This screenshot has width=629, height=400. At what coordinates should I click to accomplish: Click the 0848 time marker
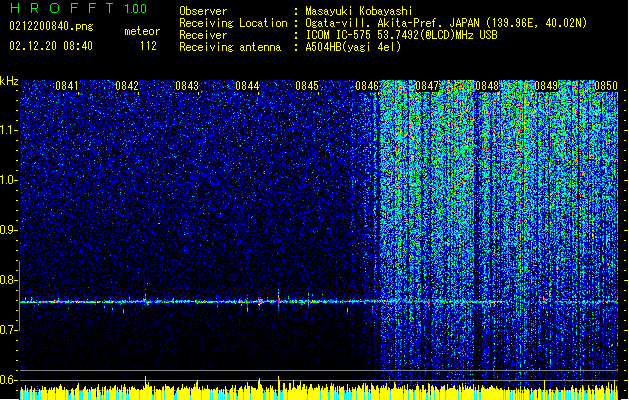coord(487,86)
